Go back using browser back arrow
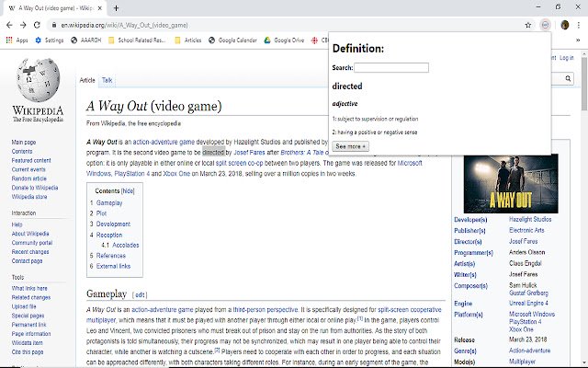Image resolution: width=588 pixels, height=368 pixels. point(9,25)
